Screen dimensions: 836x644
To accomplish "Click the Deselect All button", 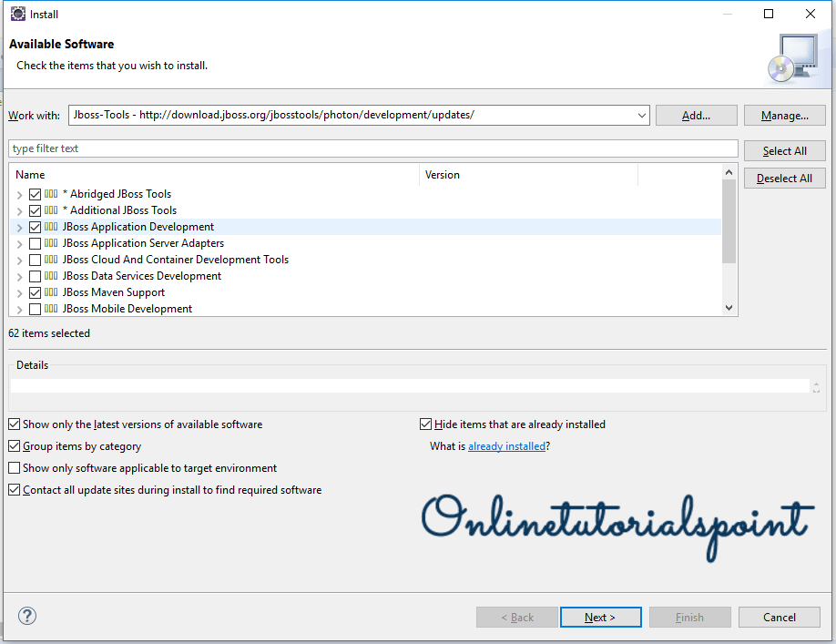I will pos(784,178).
